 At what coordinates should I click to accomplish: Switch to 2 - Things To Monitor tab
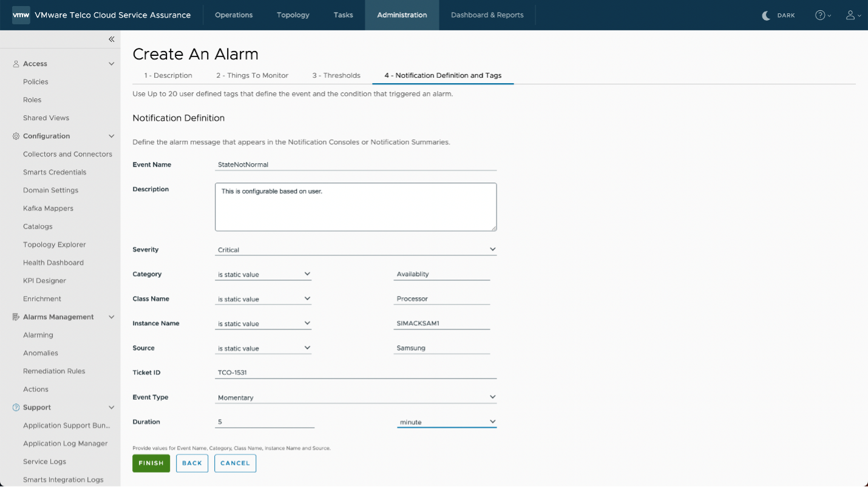(253, 76)
